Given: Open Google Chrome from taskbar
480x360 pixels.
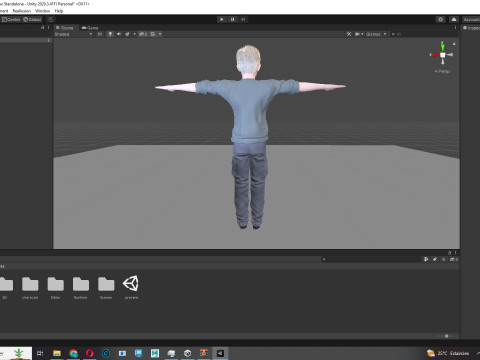Looking at the screenshot, I should click(x=73, y=353).
